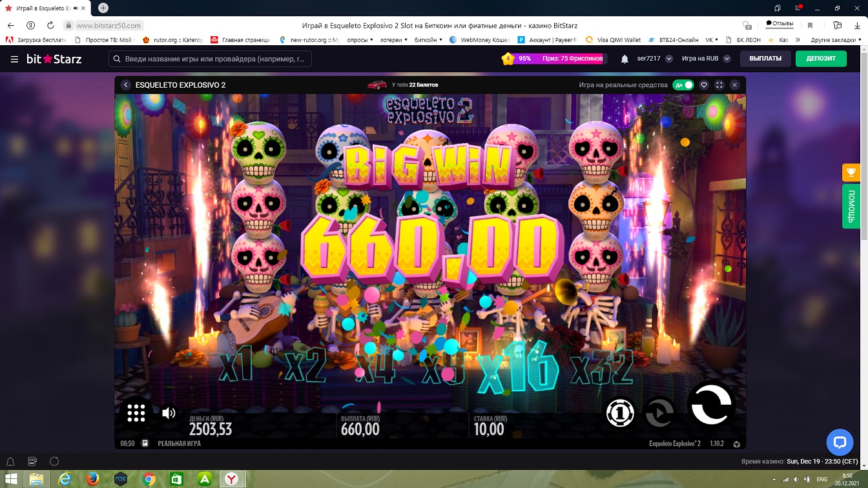Expand the VK bookmarks folder
This screenshot has width=868, height=488.
point(712,40)
